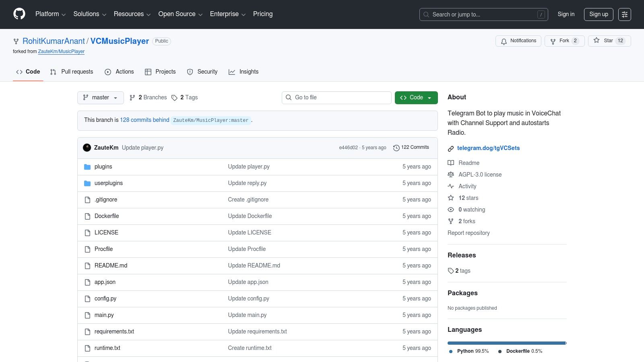Viewport: 644px width, 362px height.
Task: Click the tag icon under Releases
Action: [451, 271]
